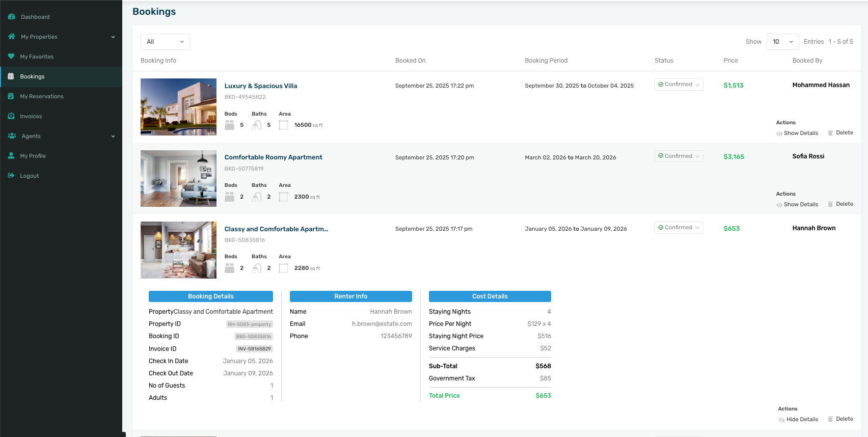Click Booking Period column header
The height and width of the screenshot is (437, 868).
(x=546, y=61)
